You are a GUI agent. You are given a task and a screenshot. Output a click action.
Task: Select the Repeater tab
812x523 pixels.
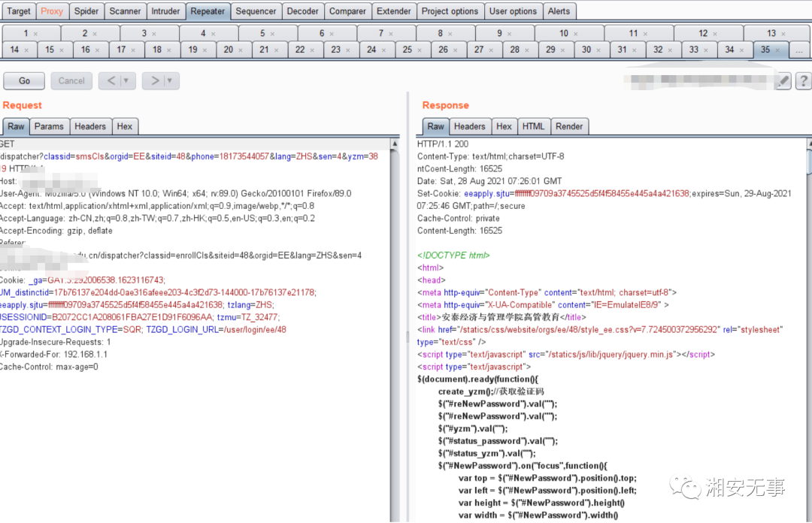pyautogui.click(x=208, y=11)
